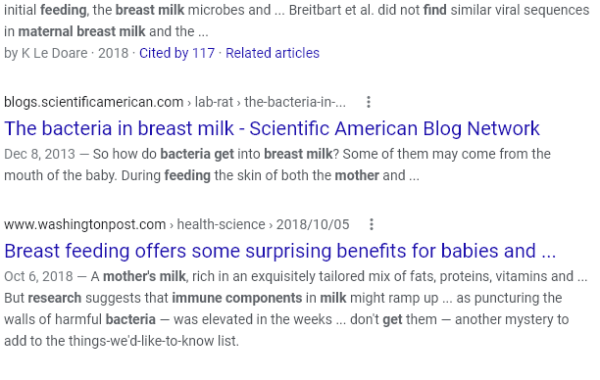Open 'The bacteria in breast milk' result
The width and height of the screenshot is (600, 380).
(272, 128)
